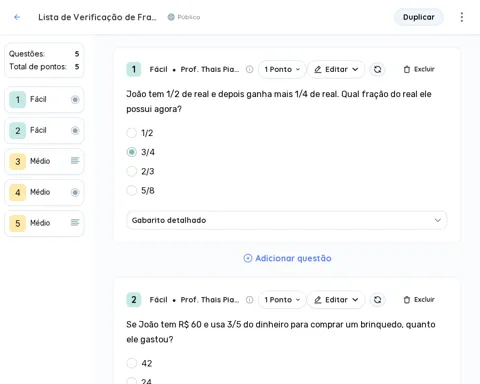
Task: Jump to question 3 Médio in sidebar
Action: click(x=44, y=161)
